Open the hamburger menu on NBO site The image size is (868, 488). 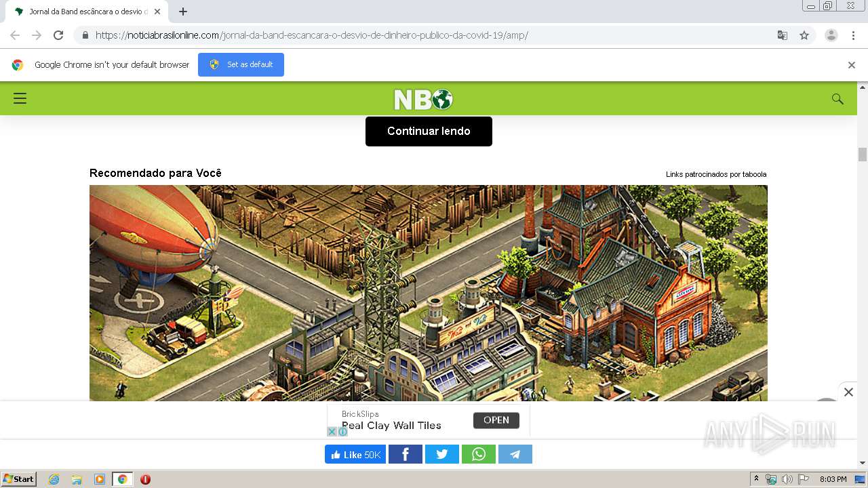click(20, 98)
